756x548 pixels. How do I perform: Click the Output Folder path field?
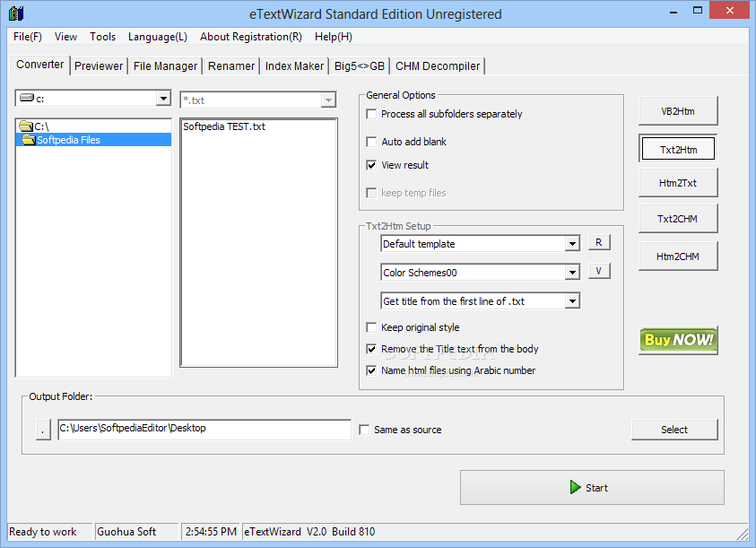(x=204, y=430)
